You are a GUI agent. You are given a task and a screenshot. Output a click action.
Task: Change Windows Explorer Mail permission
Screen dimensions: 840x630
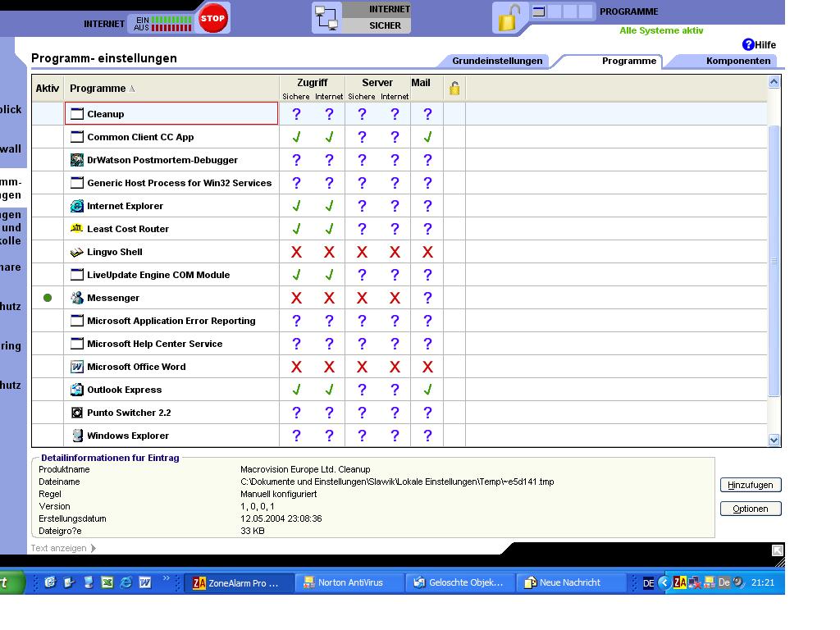tap(427, 436)
